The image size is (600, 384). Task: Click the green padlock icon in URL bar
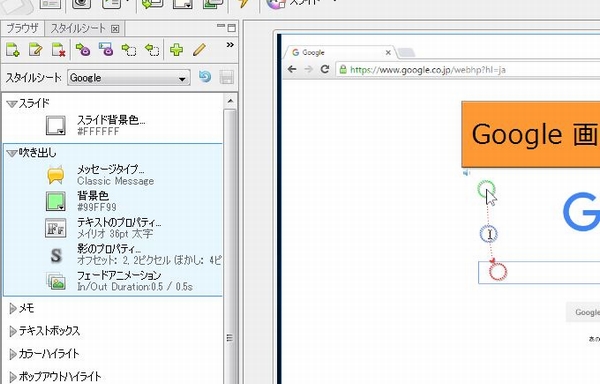coord(343,69)
